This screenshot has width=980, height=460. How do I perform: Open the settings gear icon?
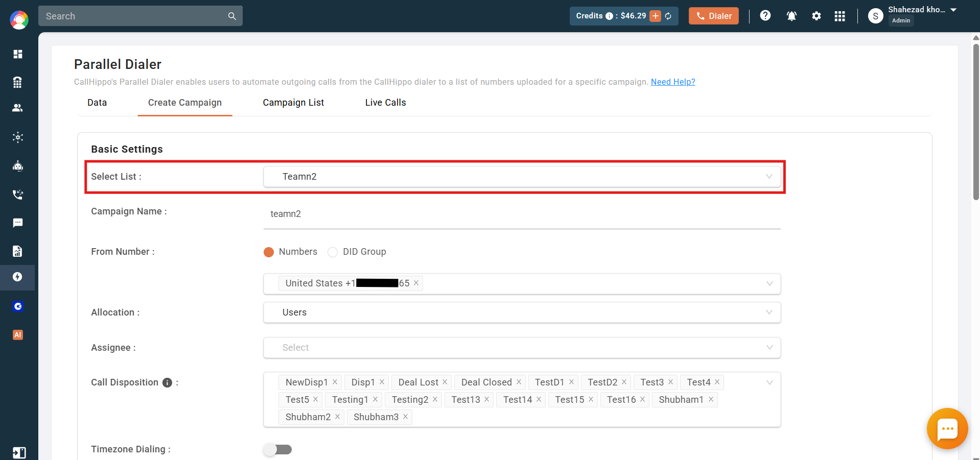coord(816,16)
